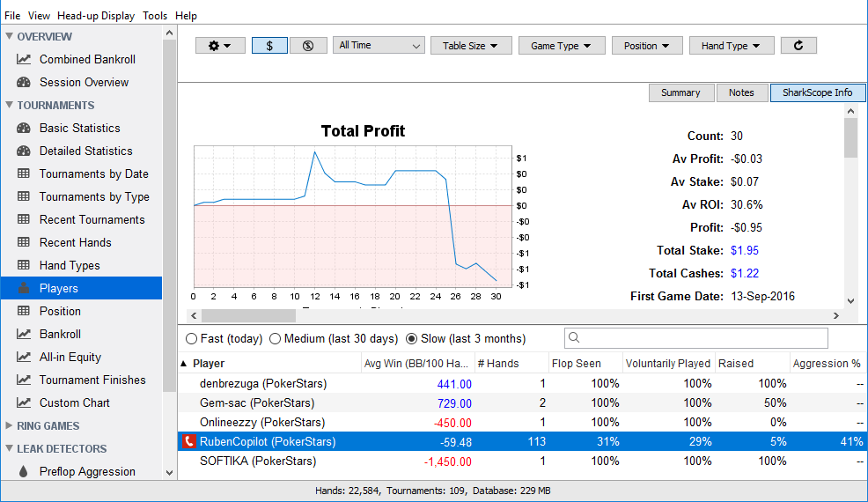Open the Position filter dropdown
Viewport: 868px width, 502px height.
(646, 46)
